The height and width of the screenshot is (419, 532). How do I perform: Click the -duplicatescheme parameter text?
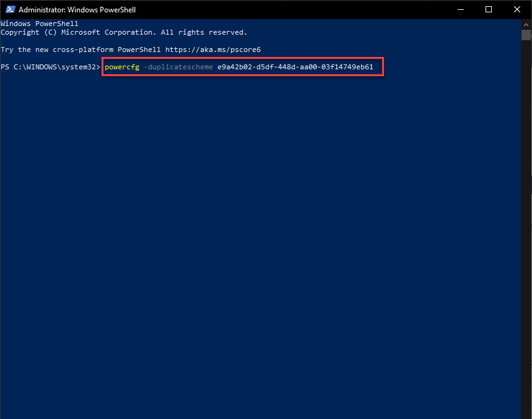(x=178, y=67)
